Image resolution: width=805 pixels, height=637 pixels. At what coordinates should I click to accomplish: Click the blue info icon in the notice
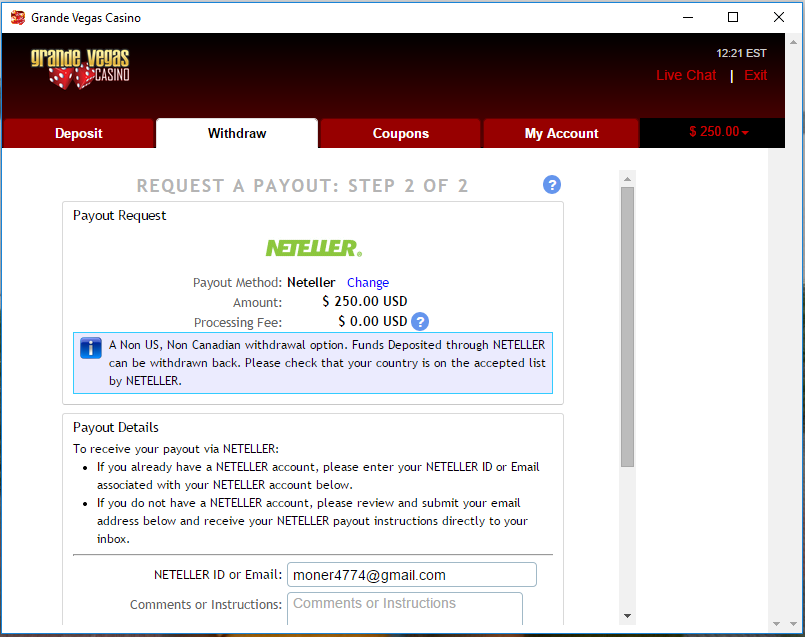pos(91,348)
